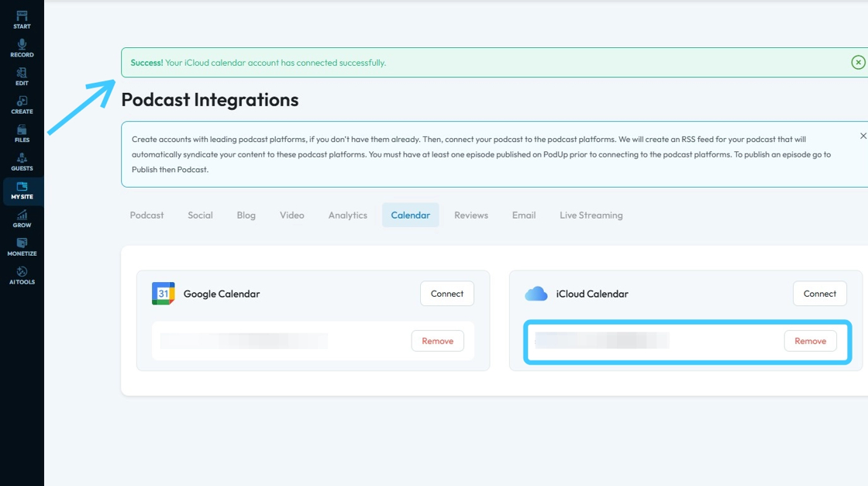Remove the connected Google Calendar account
Image resolution: width=868 pixels, height=486 pixels.
click(x=438, y=341)
